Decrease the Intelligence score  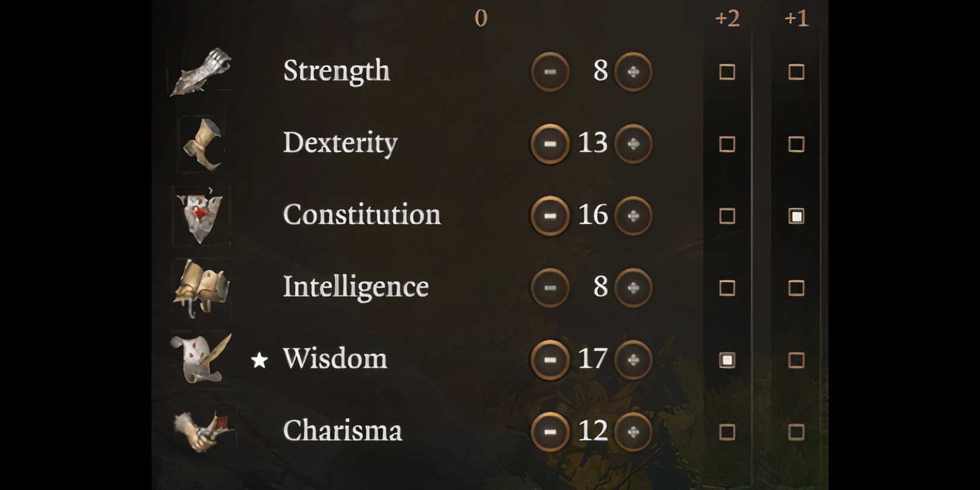tap(549, 288)
